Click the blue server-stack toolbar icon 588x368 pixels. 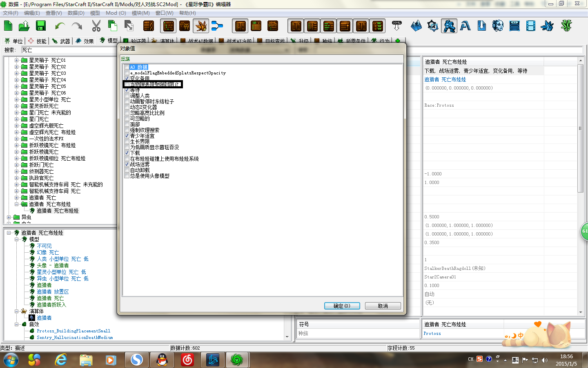(514, 26)
